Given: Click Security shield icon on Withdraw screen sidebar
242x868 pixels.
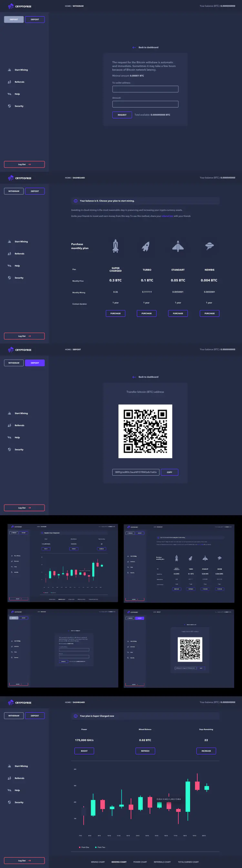Looking at the screenshot, I should [x=9, y=106].
